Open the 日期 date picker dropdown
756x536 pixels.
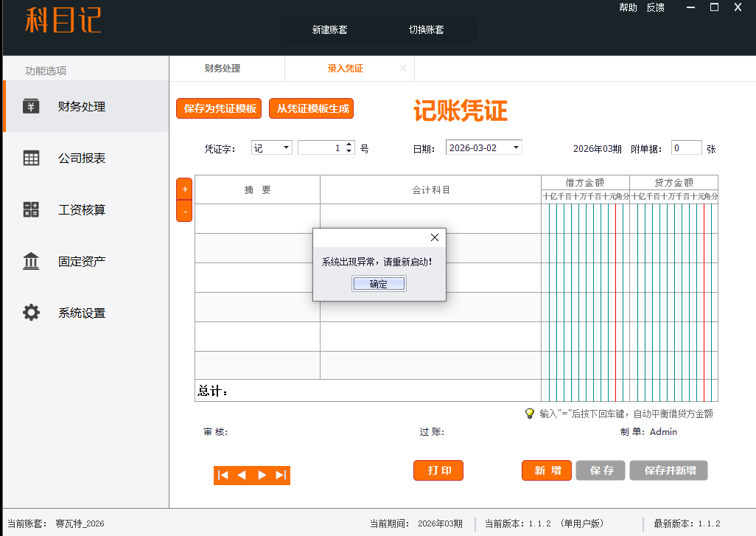[x=516, y=147]
